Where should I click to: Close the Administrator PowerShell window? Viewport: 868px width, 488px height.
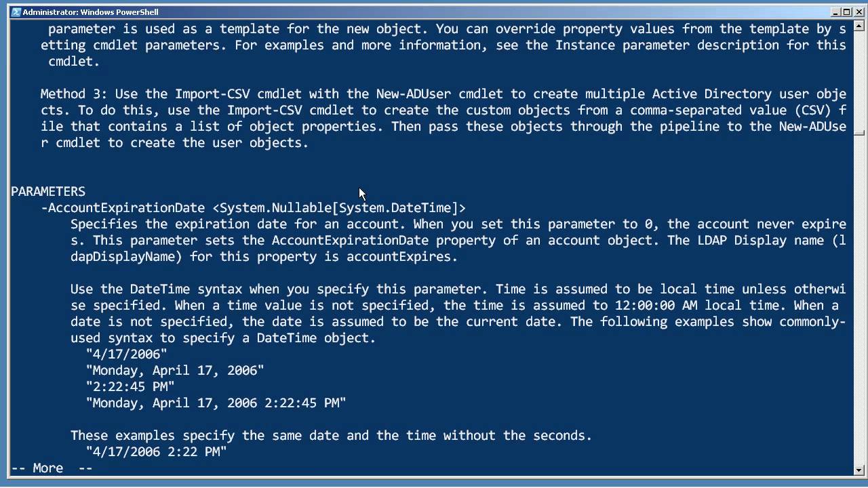click(858, 12)
